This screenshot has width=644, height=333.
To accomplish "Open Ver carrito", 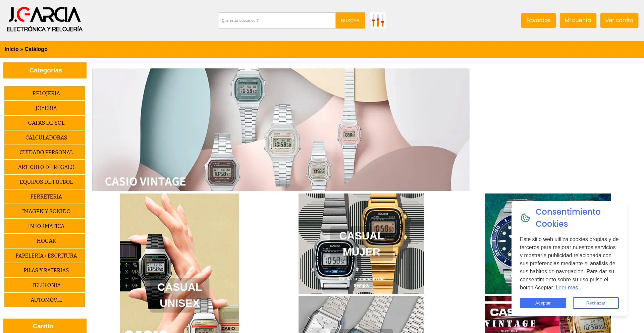I will tap(619, 20).
